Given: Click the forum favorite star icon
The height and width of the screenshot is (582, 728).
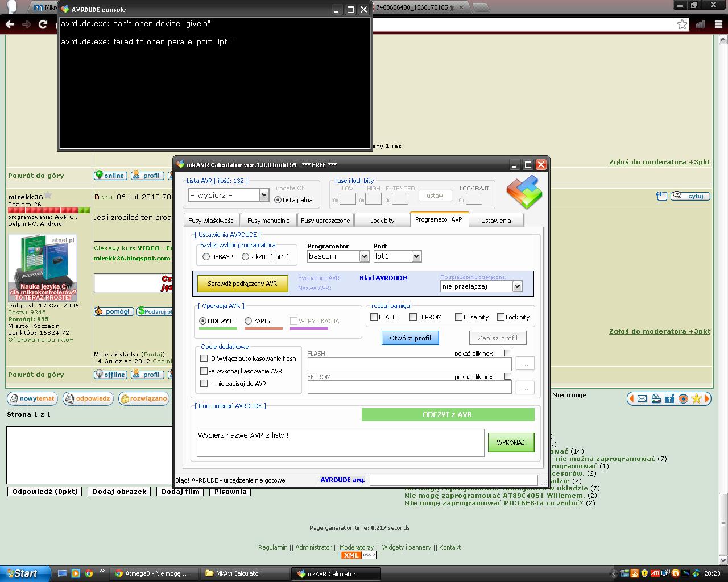Looking at the screenshot, I should (697, 398).
